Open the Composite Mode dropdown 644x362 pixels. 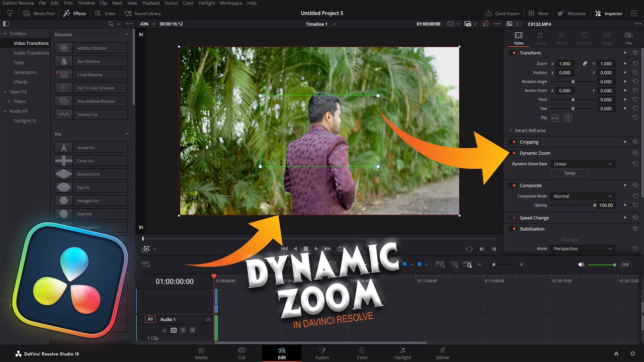pyautogui.click(x=583, y=196)
